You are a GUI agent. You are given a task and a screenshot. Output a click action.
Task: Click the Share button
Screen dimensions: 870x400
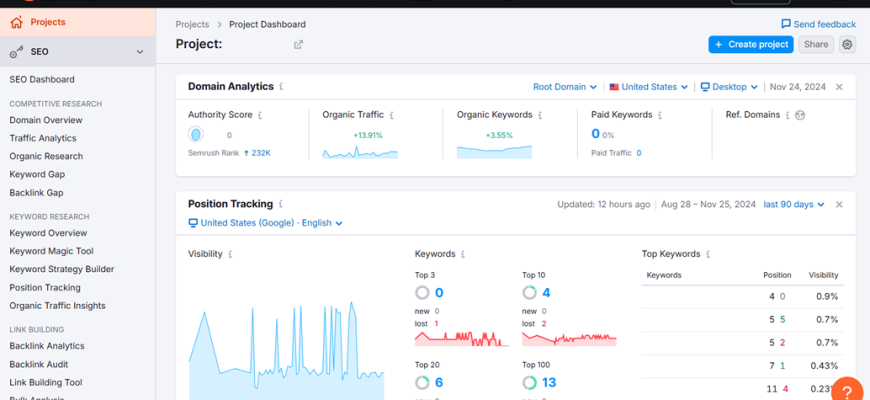tap(816, 44)
